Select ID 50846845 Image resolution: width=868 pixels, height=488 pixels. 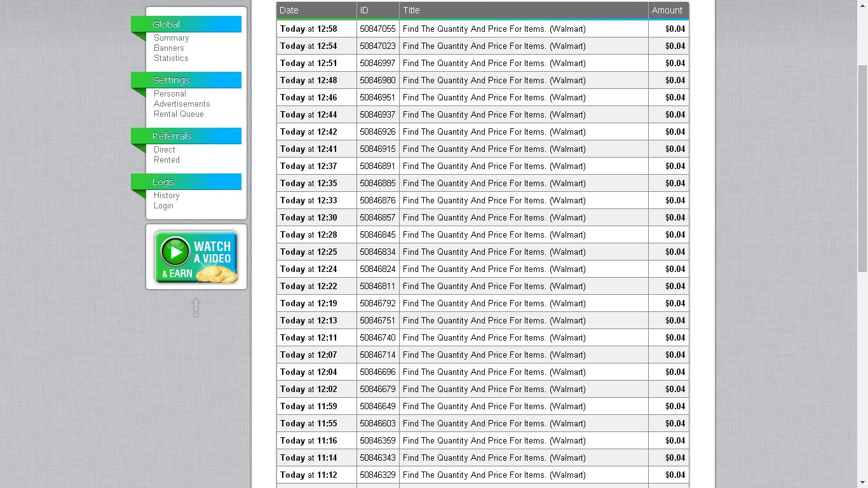tap(377, 234)
